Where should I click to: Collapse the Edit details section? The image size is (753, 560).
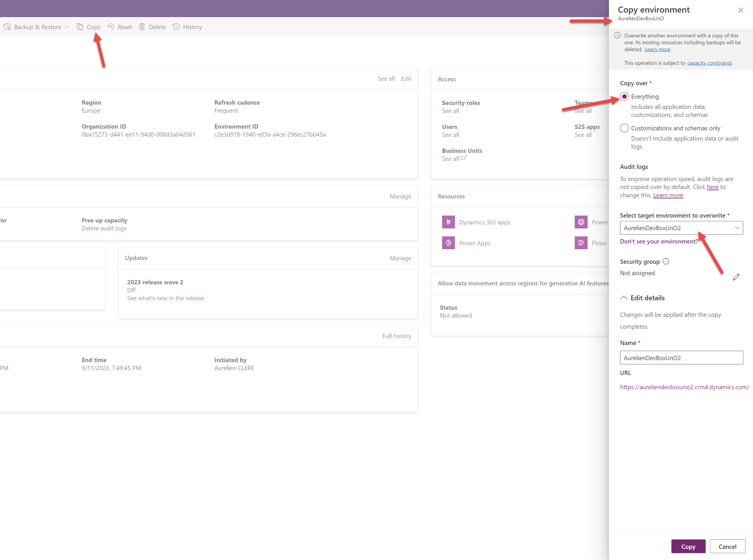[x=623, y=298]
